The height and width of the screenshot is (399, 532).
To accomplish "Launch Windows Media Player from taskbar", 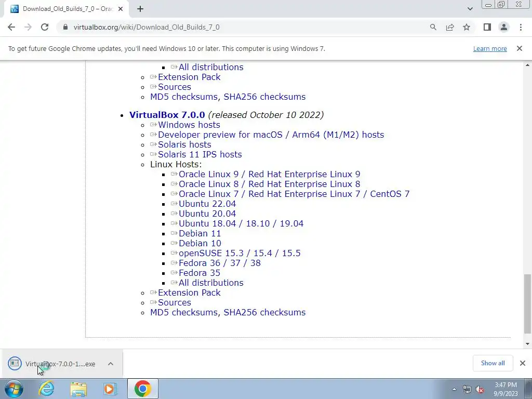I will click(x=110, y=389).
